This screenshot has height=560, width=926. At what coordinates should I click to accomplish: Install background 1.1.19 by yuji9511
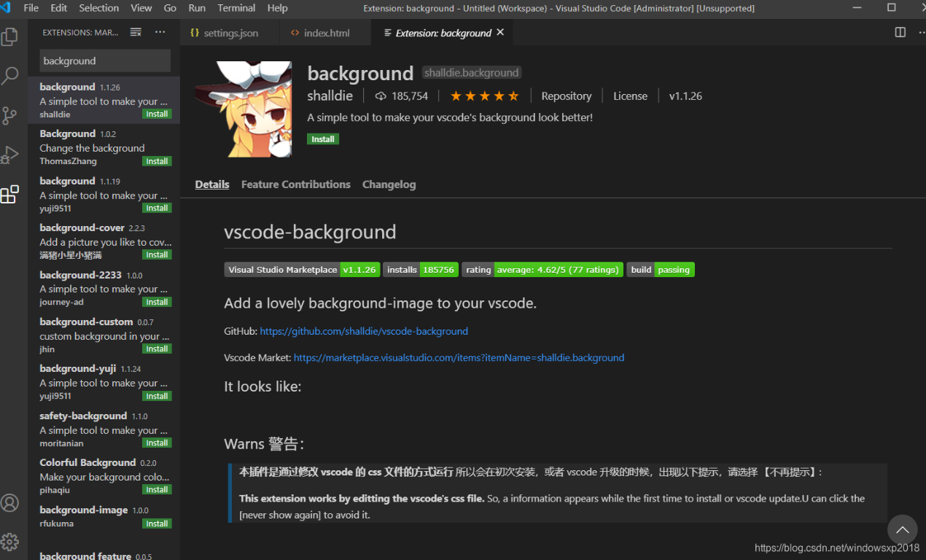[157, 208]
